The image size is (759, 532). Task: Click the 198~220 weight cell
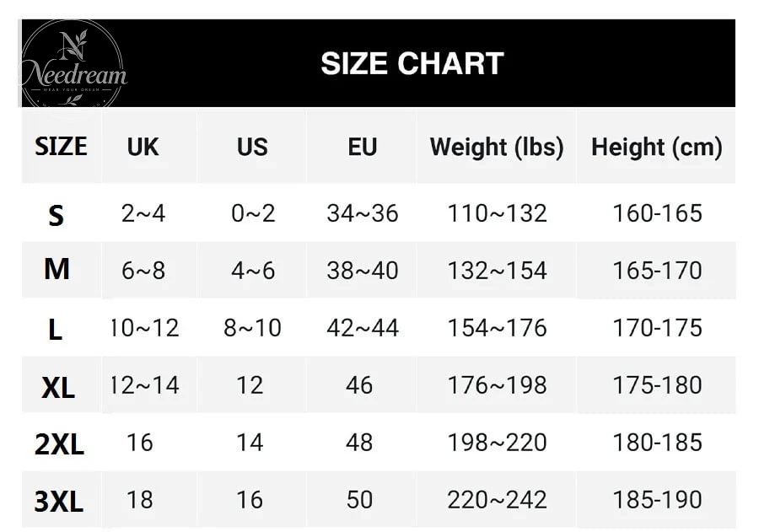(497, 443)
